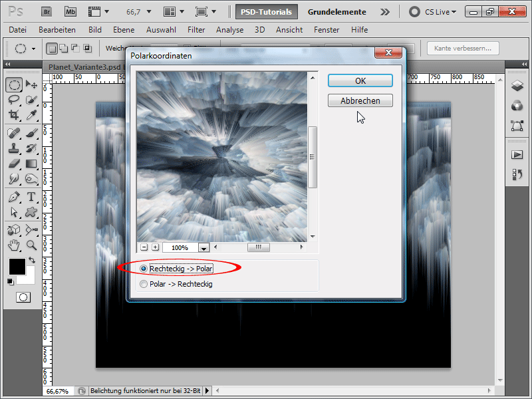Select the Quick Selection tool
Image resolution: width=532 pixels, height=399 pixels.
coord(31,100)
